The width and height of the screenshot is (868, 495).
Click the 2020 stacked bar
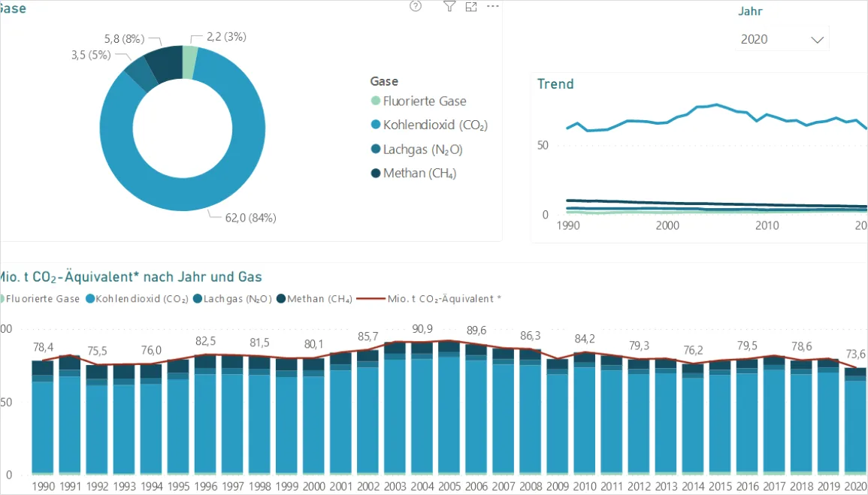[x=856, y=421]
